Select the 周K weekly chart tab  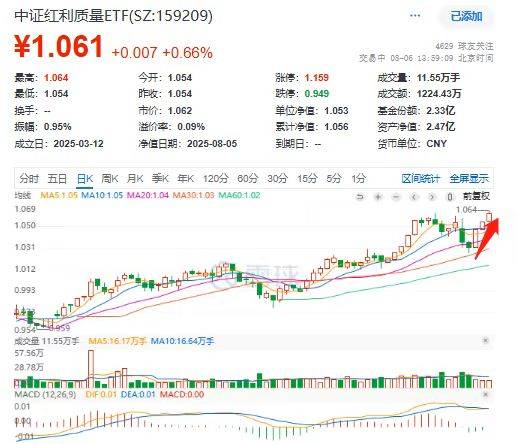110,179
